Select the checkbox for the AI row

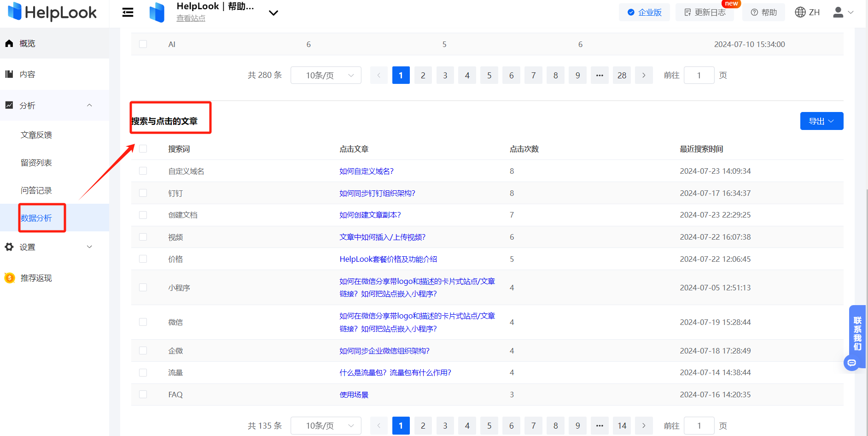[143, 44]
